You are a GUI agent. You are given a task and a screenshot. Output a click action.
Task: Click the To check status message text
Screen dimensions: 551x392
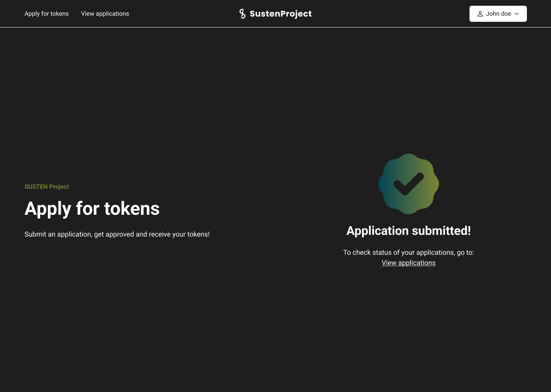[x=408, y=253]
